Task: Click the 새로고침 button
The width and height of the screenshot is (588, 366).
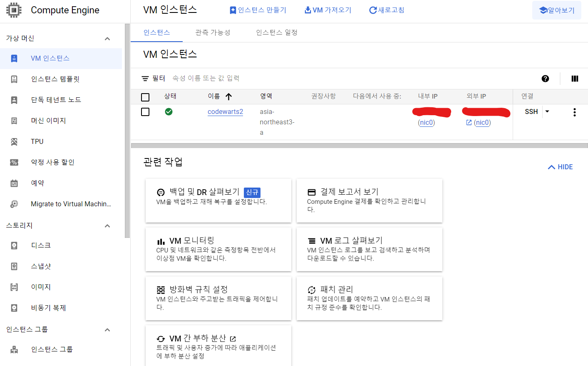Action: click(x=387, y=10)
